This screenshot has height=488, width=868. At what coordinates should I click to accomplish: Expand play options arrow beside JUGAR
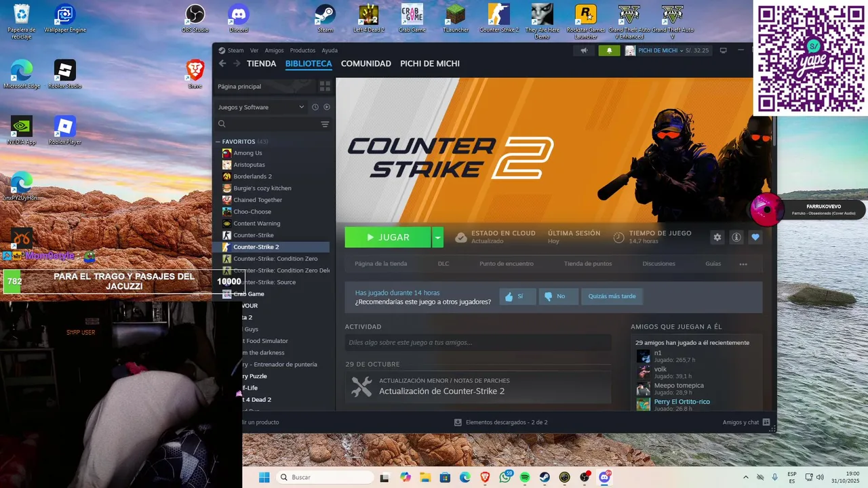438,237
